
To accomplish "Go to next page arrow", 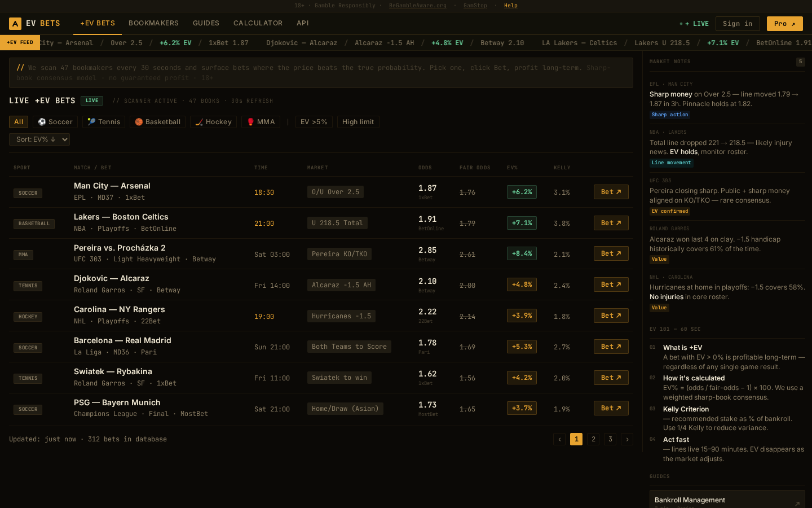I will tap(627, 439).
